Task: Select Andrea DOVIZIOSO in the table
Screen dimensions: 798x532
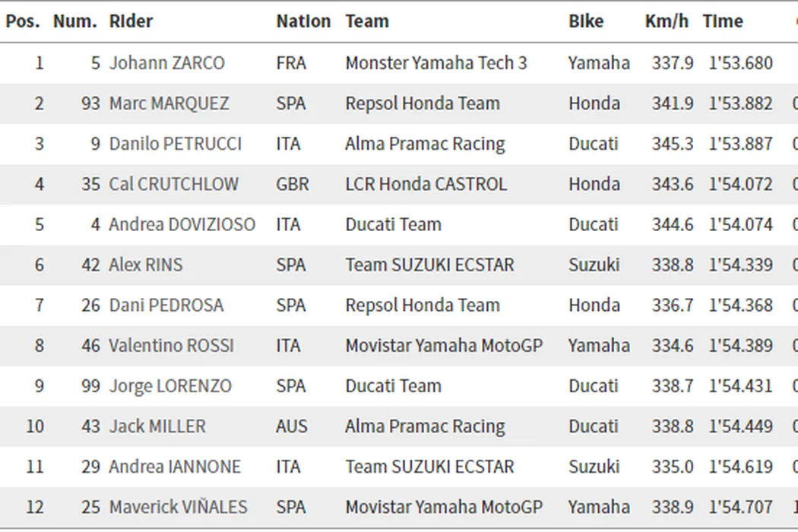Action: point(182,224)
